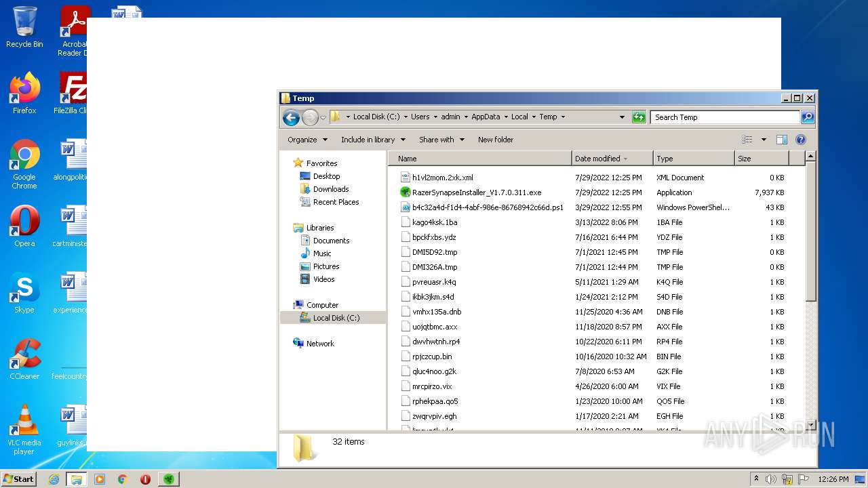Click the media player taskbar icon
868x488 pixels.
point(100,479)
